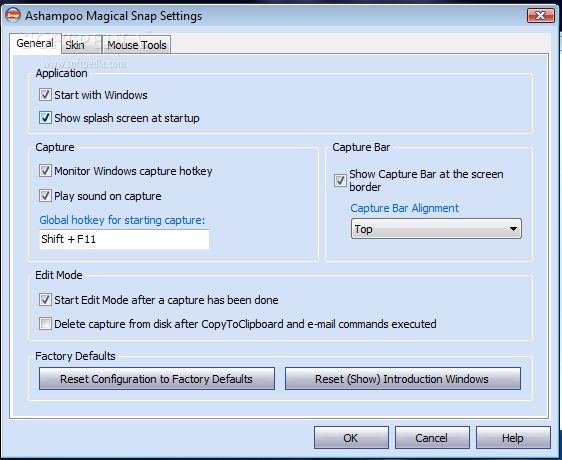
Task: Close the Settings dialog window
Action: tap(540, 15)
